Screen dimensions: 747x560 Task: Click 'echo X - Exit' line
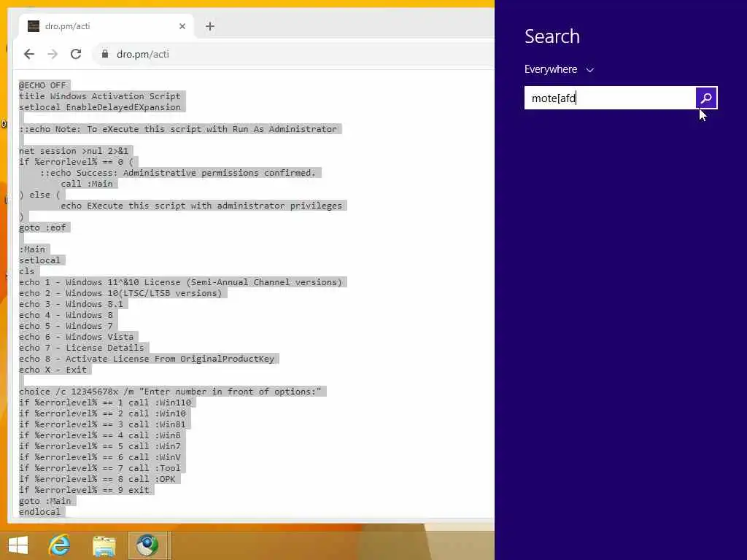[53, 370]
